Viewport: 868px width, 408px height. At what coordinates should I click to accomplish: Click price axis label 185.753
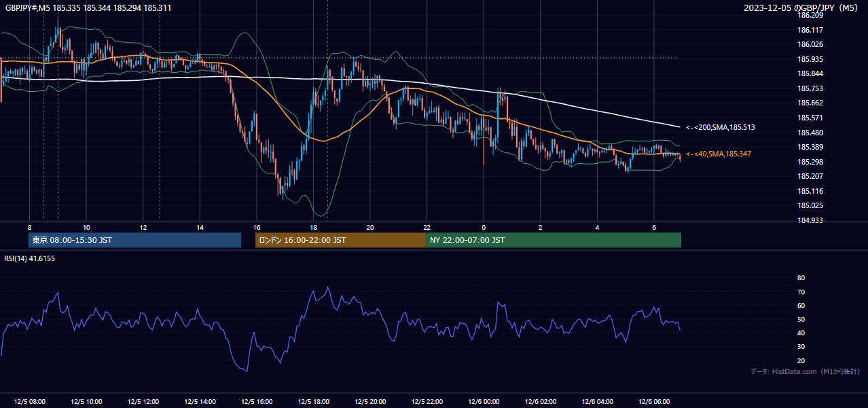(810, 88)
